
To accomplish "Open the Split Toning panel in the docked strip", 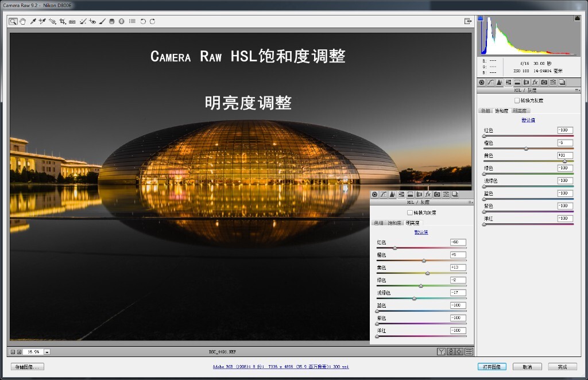I will pyautogui.click(x=517, y=83).
